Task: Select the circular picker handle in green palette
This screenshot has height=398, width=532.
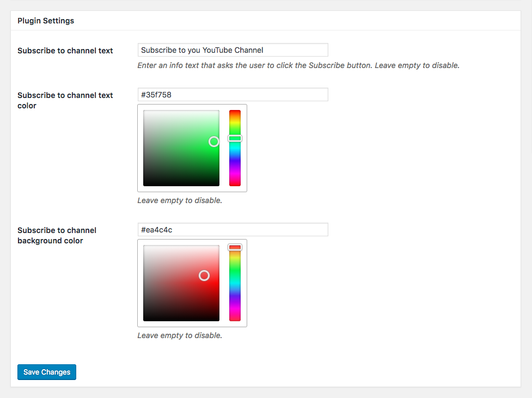Action: (x=214, y=142)
